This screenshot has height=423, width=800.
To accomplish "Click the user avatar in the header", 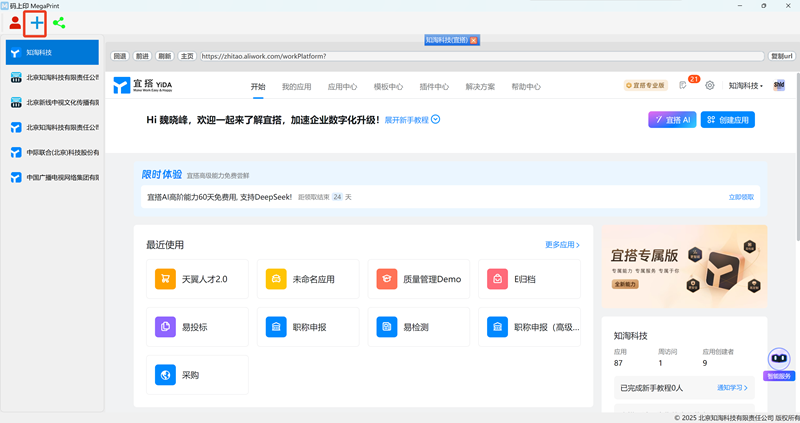I will pyautogui.click(x=779, y=85).
